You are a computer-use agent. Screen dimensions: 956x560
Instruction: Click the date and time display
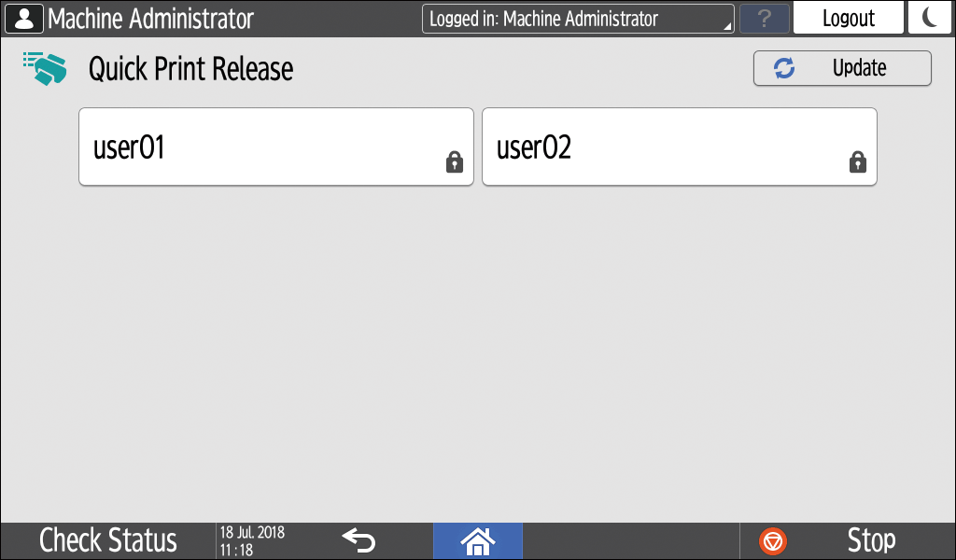[252, 541]
